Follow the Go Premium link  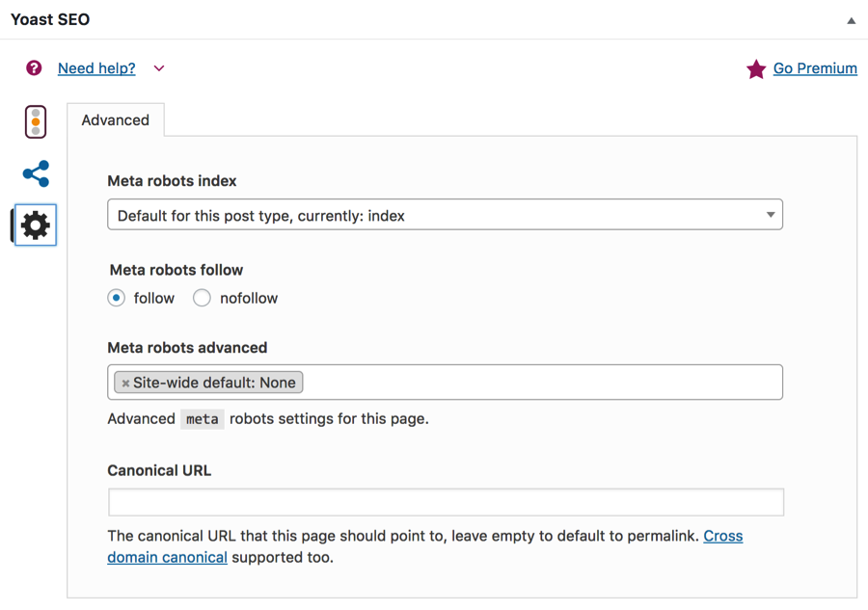pyautogui.click(x=815, y=68)
